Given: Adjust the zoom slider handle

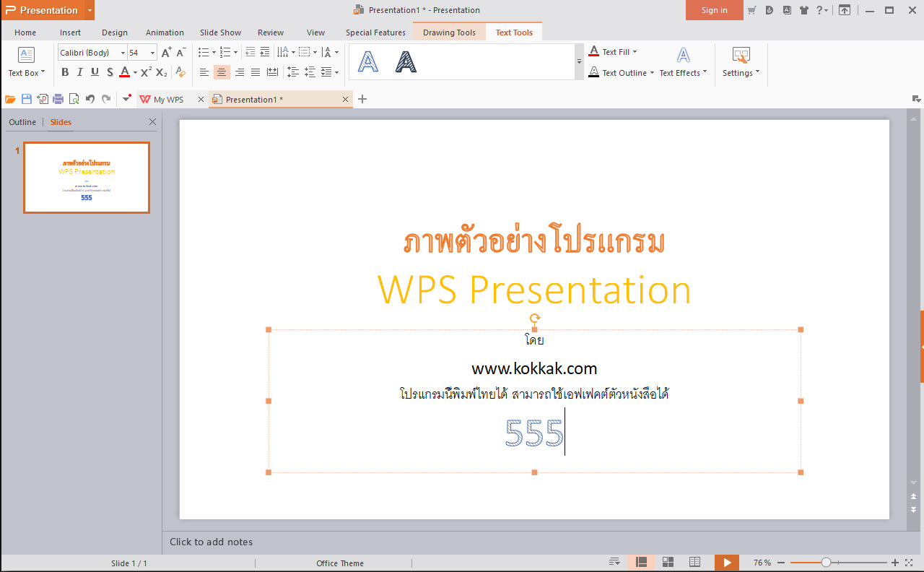Looking at the screenshot, I should (x=826, y=562).
